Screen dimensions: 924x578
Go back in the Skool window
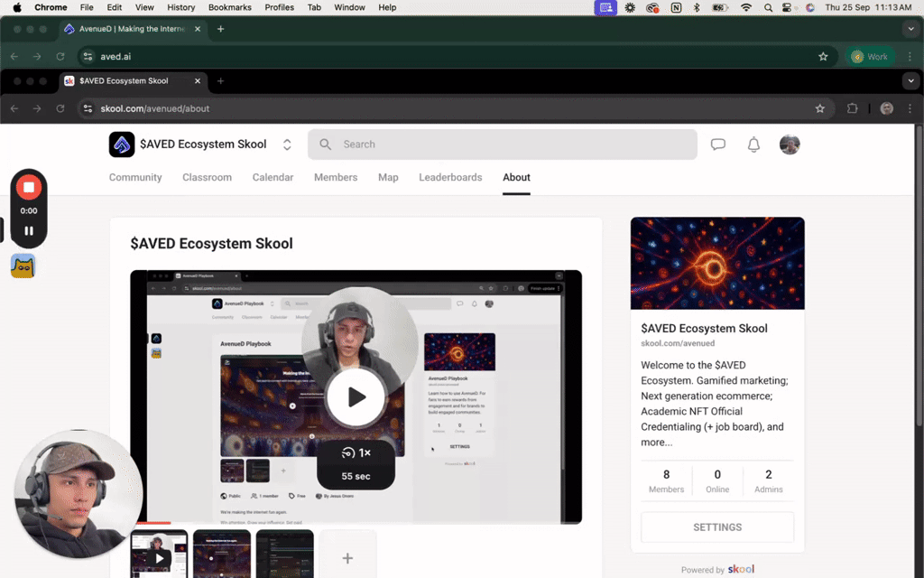[14, 108]
